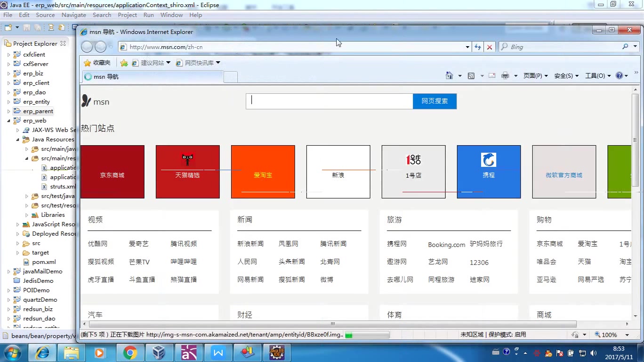Image resolution: width=644 pixels, height=362 pixels.
Task: Click the read mail icon in IE toolbar
Action: coord(492,75)
